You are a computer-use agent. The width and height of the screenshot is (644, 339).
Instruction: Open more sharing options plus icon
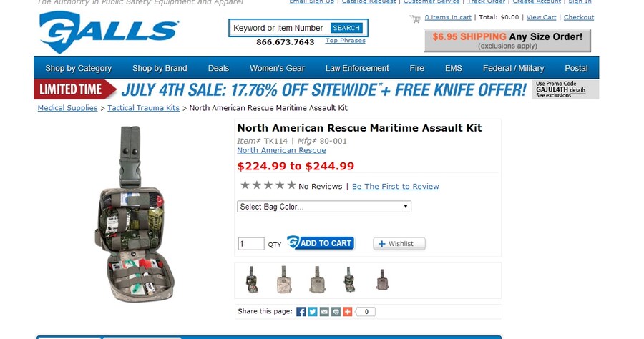347,312
